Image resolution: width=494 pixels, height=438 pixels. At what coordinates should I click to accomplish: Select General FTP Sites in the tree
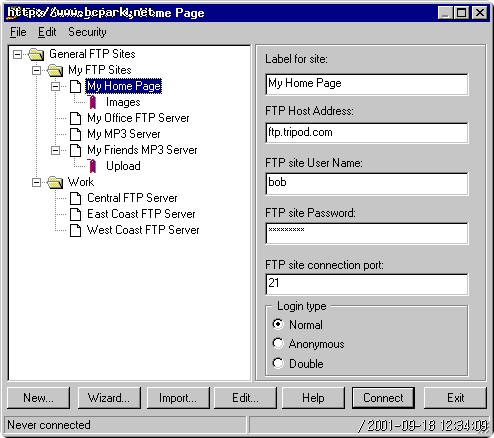[92, 54]
